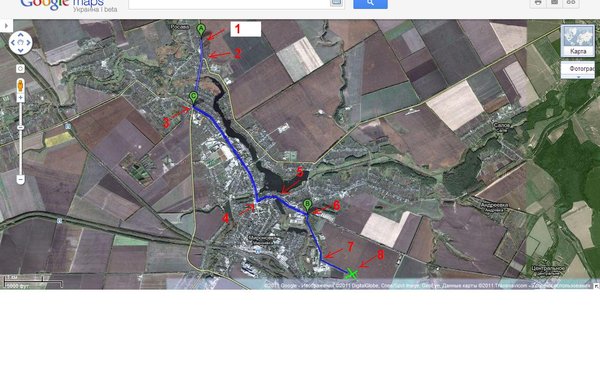Viewport: 600px width, 375px height.
Task: Expand the collapsed left side panel arrow
Action: (6, 26)
